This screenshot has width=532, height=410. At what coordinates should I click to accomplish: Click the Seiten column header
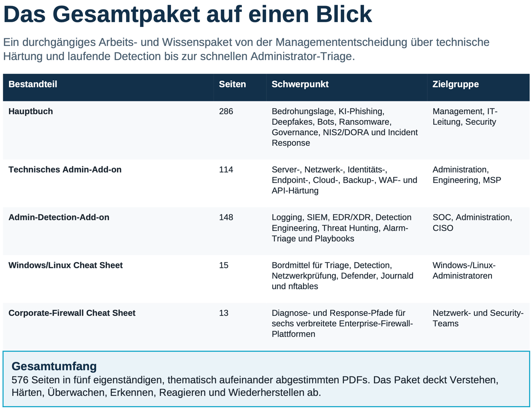pyautogui.click(x=232, y=84)
